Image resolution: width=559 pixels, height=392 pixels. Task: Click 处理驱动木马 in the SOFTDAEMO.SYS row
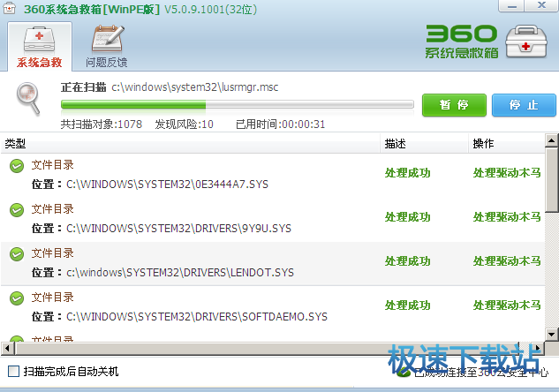click(507, 305)
